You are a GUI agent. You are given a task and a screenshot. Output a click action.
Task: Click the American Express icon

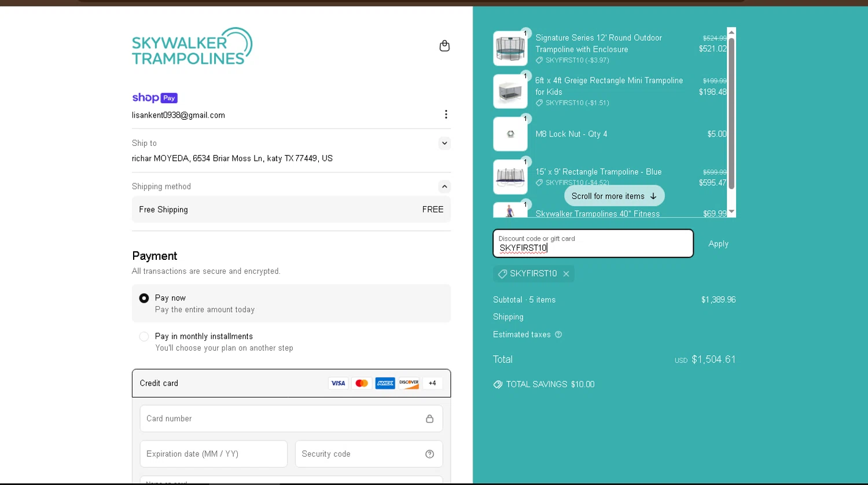(385, 383)
